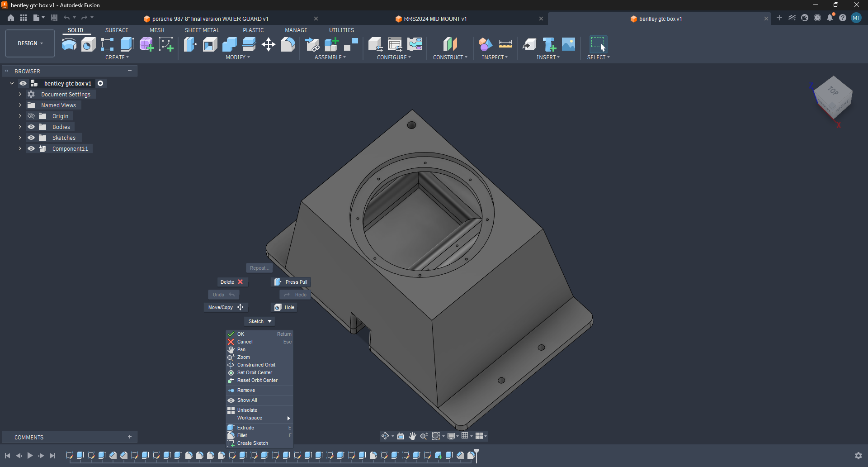Hide the Bodies folder
The width and height of the screenshot is (868, 467).
31,127
